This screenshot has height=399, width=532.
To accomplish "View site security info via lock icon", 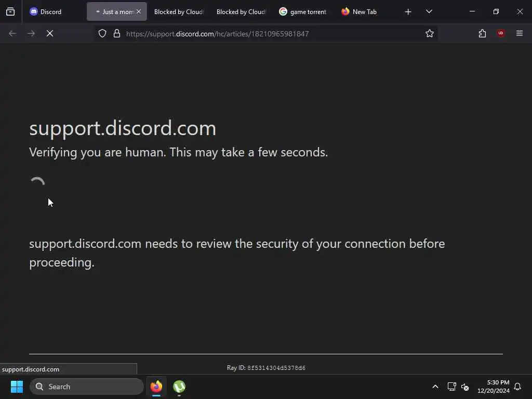I will click(117, 33).
